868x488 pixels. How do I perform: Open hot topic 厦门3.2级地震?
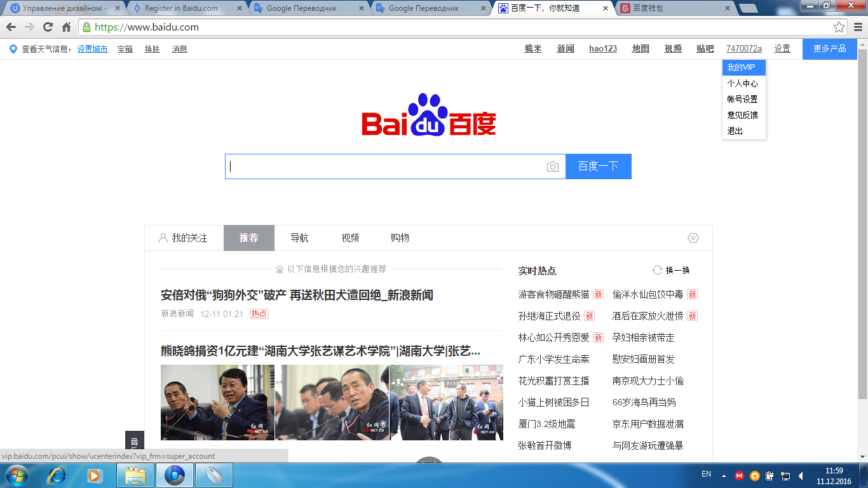point(546,424)
